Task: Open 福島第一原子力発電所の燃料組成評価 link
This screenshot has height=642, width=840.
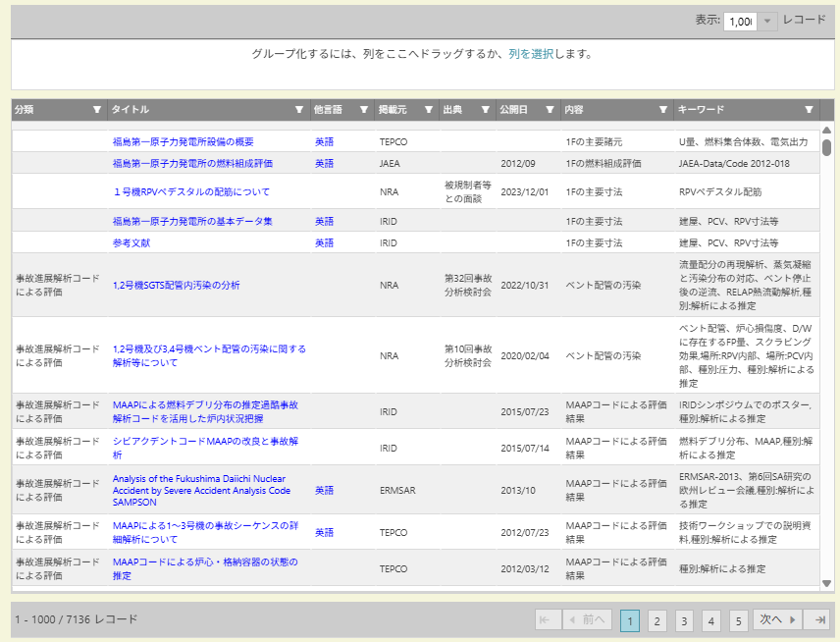Action: point(193,164)
